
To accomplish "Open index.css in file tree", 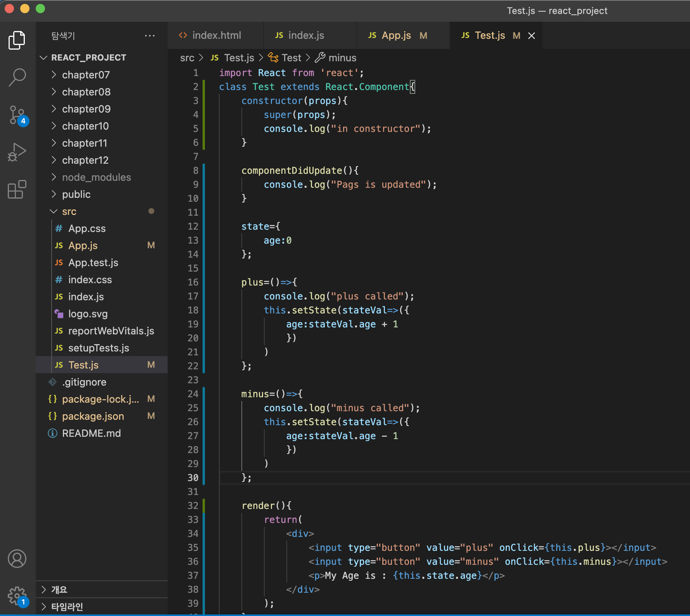I will [x=102, y=280].
